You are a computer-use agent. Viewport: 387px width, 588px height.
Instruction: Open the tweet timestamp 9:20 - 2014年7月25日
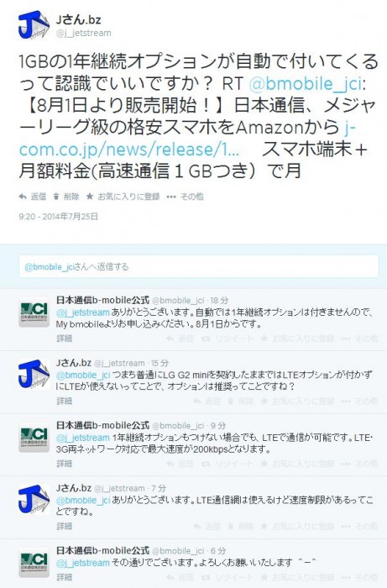tap(59, 217)
